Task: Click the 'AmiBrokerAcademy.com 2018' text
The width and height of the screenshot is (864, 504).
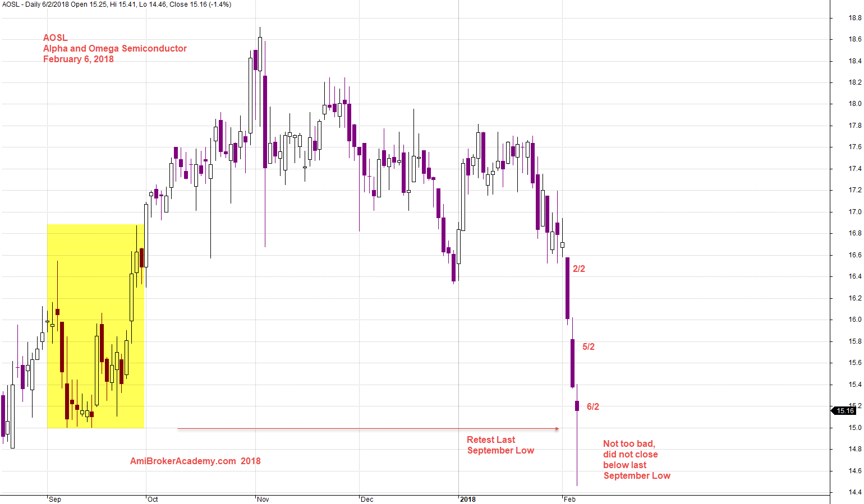Action: [195, 461]
